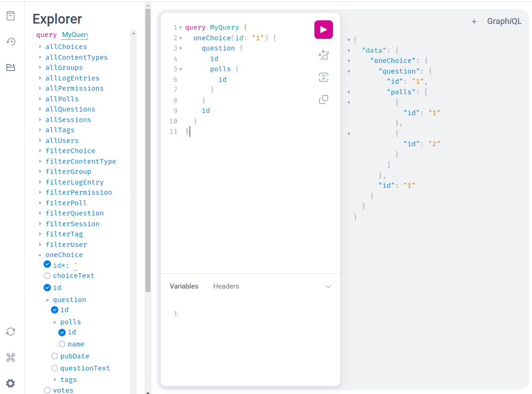Screen dimensions: 532x394
Task: Run the query with the play button
Action: click(323, 30)
